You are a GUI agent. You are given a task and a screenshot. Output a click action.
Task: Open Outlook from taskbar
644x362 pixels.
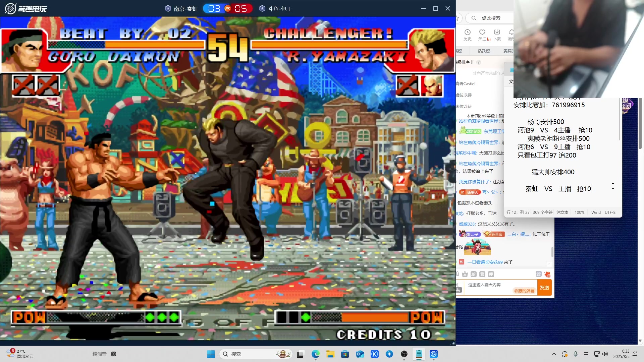pyautogui.click(x=360, y=354)
